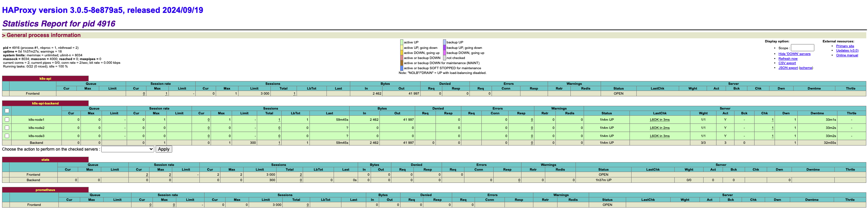Click the k8s-node3 server name
This screenshot has height=211, width=868.
point(36,136)
